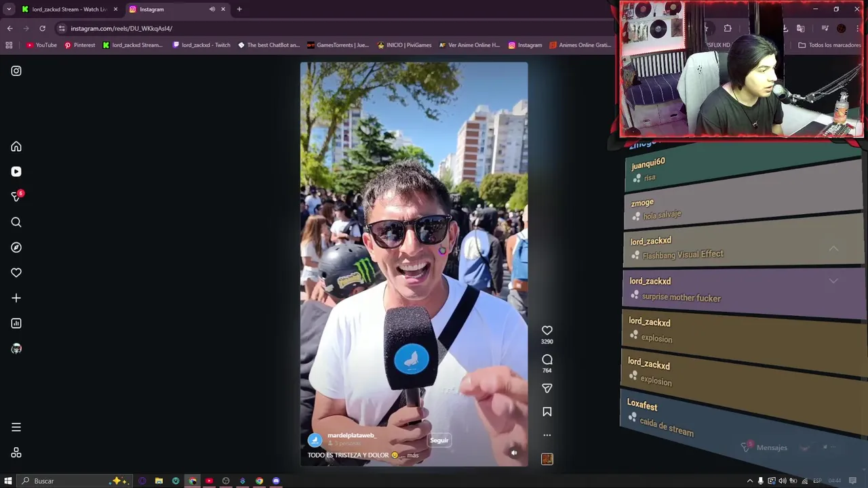This screenshot has width=868, height=488.
Task: Open Instagram search from sidebar
Action: [x=16, y=222]
